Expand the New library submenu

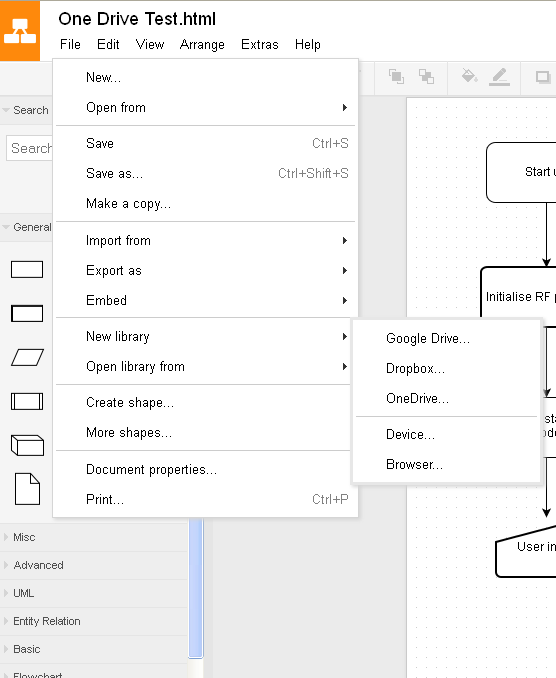click(203, 336)
